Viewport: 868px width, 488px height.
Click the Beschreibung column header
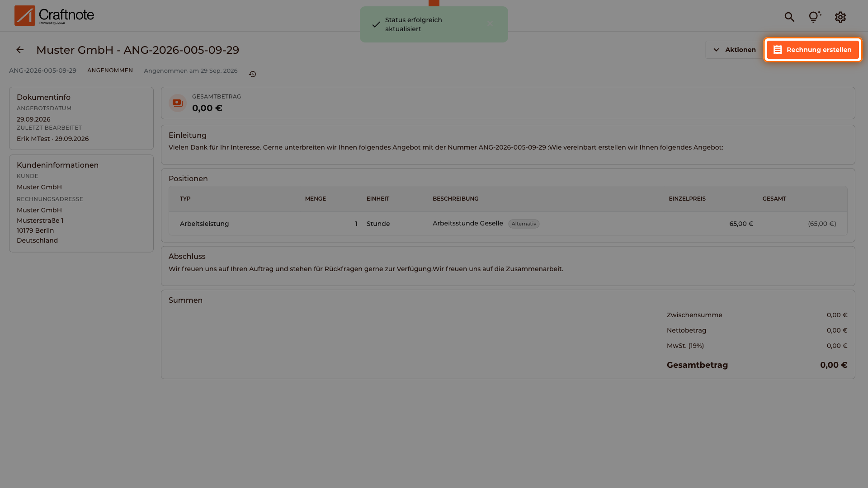point(455,199)
